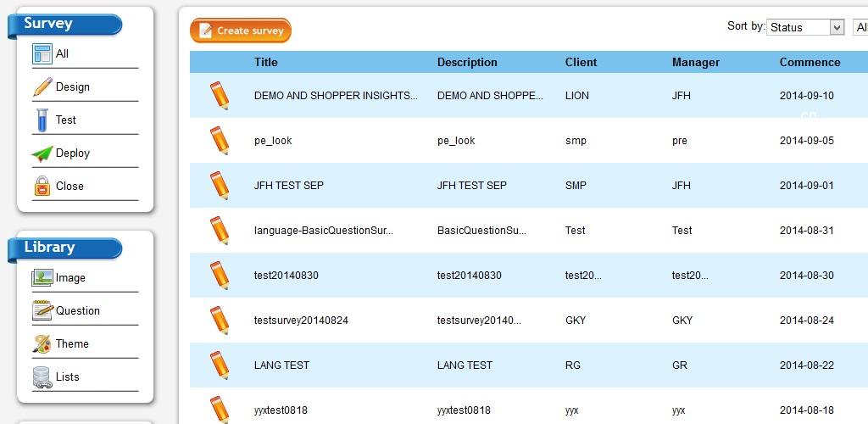Image resolution: width=868 pixels, height=424 pixels.
Task: Open the Image library icon
Action: (42, 278)
